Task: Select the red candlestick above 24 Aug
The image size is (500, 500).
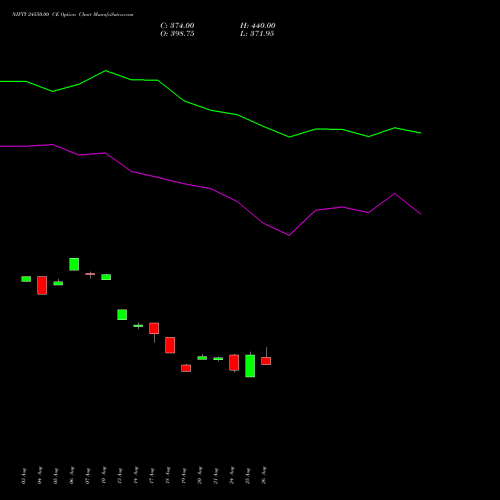Action: pyautogui.click(x=234, y=363)
